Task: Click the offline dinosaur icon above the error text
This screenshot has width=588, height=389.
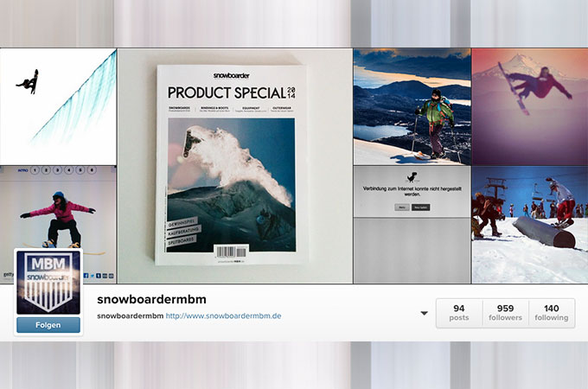Action: pyautogui.click(x=412, y=177)
